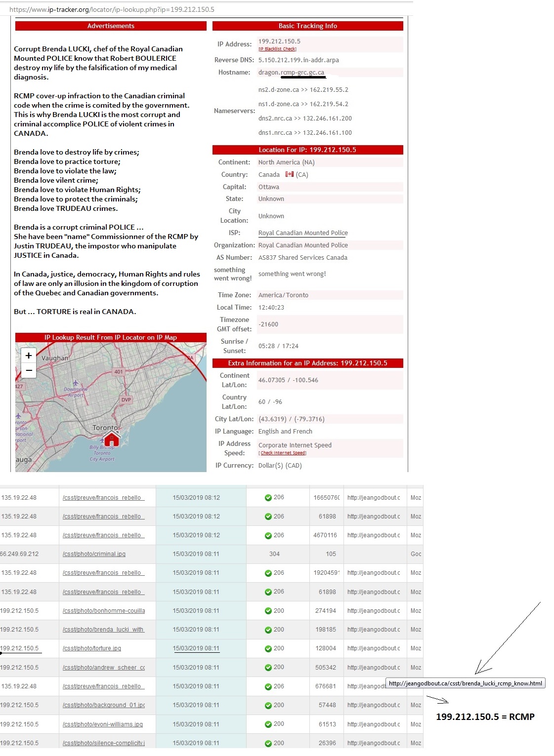Select the nameserver ns1.d-zone.ca entry

click(303, 104)
